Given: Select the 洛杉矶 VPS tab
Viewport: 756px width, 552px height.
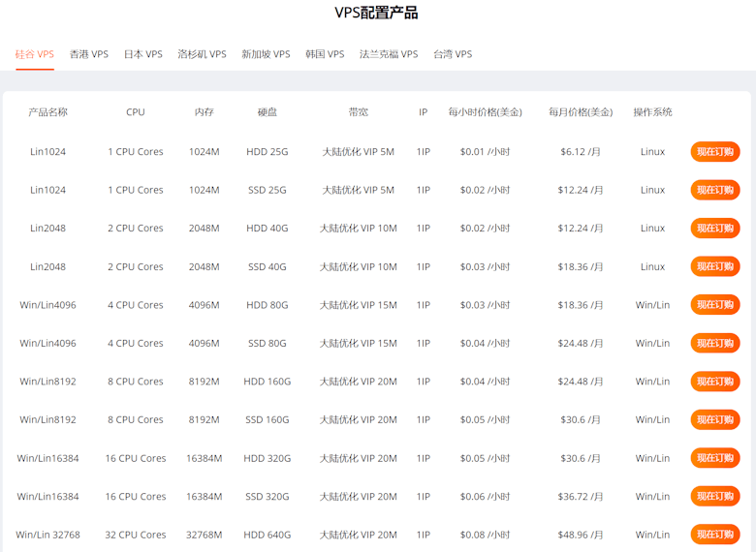Looking at the screenshot, I should [202, 54].
